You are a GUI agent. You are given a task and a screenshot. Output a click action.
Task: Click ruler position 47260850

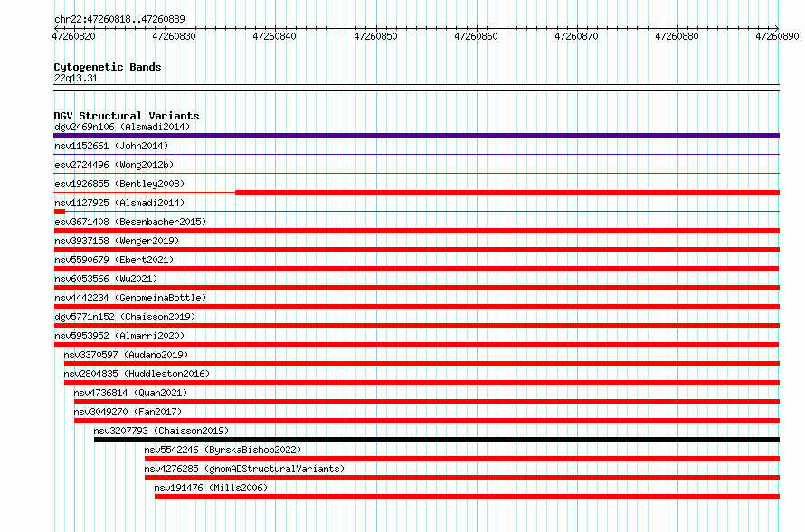375,36
